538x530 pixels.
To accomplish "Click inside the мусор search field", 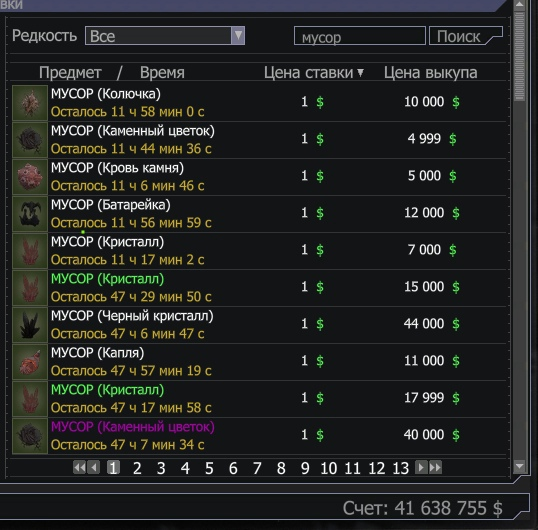I will click(x=360, y=36).
